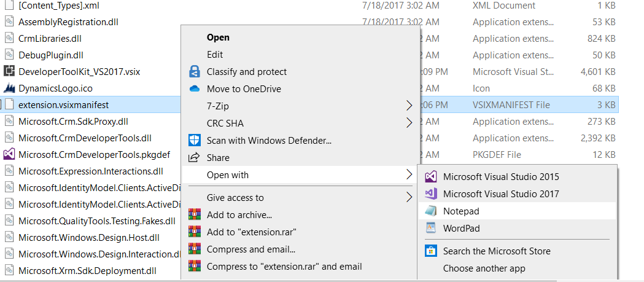This screenshot has width=644, height=282.
Task: Click the Classify and protect lock icon
Action: [195, 72]
